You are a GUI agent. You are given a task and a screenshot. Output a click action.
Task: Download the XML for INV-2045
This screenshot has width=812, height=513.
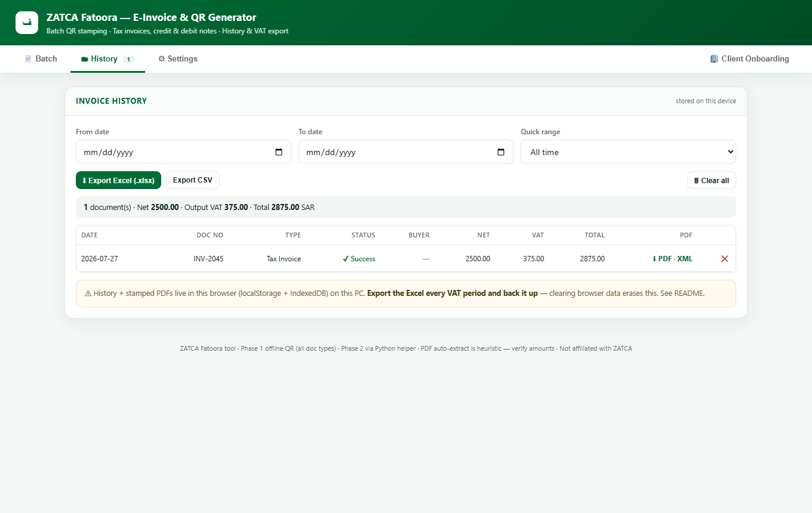[685, 259]
